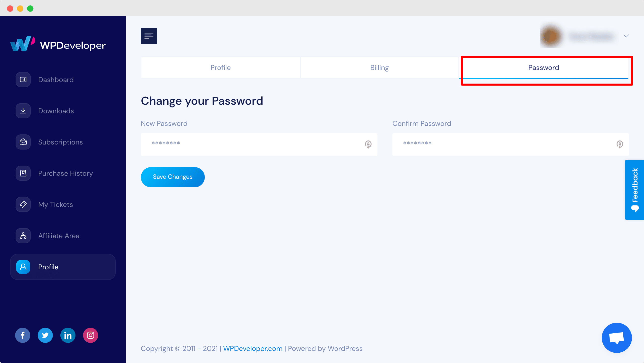This screenshot has width=644, height=363.
Task: Click the Affiliate Area sidebar icon
Action: [23, 236]
